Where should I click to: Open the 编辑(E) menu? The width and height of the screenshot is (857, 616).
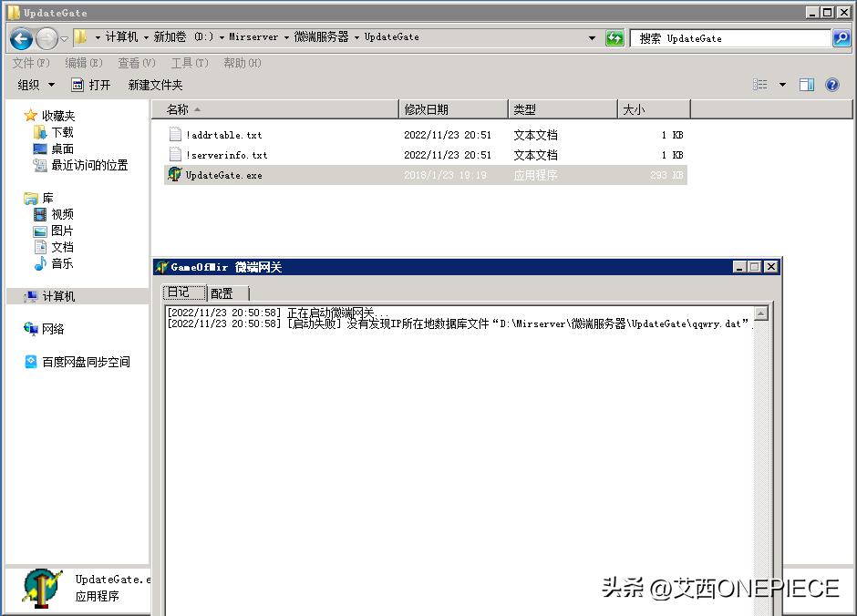click(84, 63)
